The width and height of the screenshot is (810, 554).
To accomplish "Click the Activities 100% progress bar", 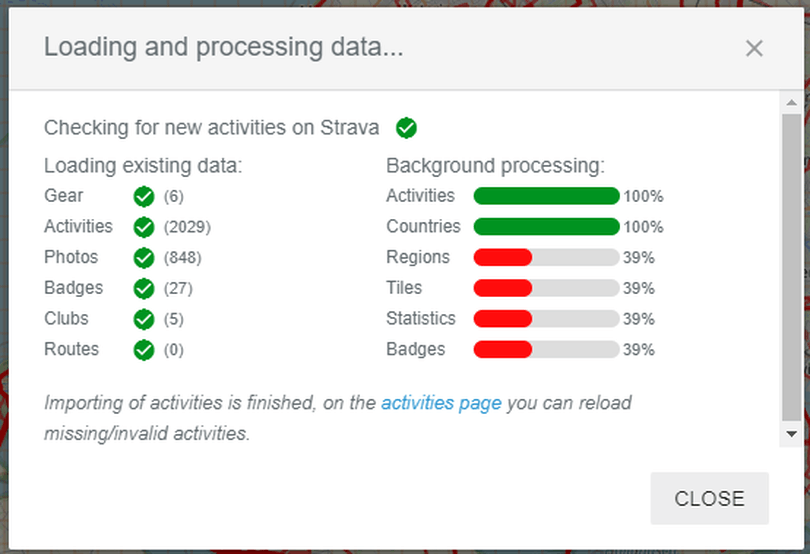I will 546,196.
